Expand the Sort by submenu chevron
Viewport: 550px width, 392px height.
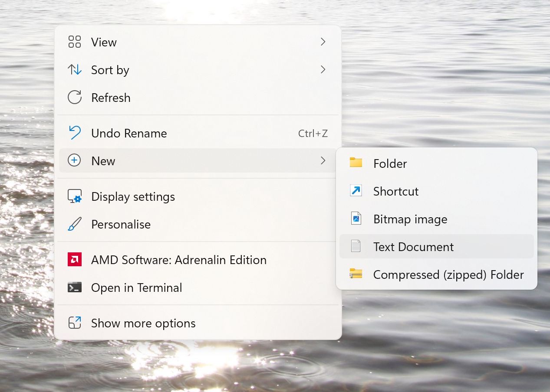[x=323, y=70]
